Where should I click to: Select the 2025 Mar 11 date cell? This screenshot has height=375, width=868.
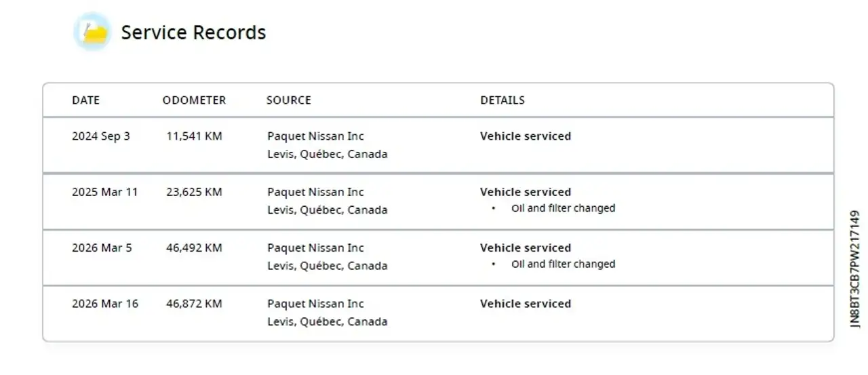point(104,192)
